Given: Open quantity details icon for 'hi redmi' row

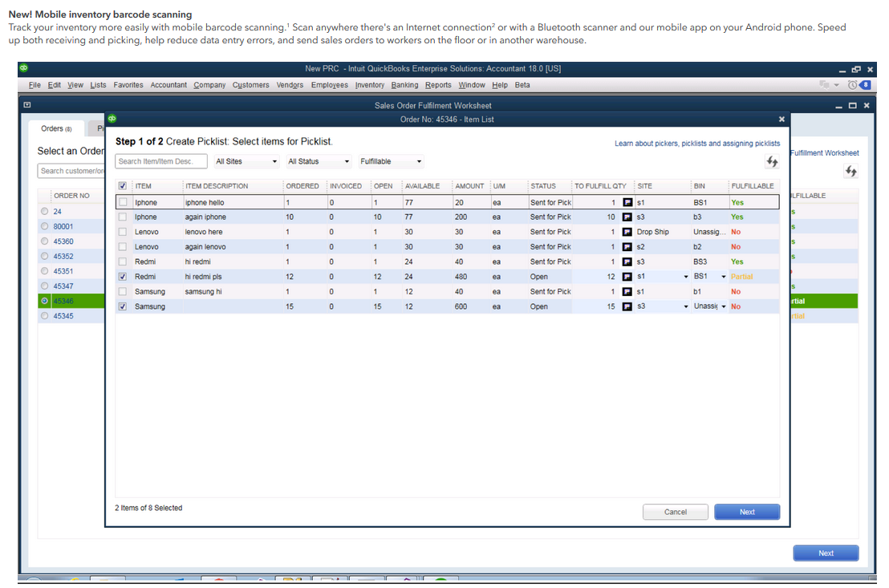Looking at the screenshot, I should (627, 262).
